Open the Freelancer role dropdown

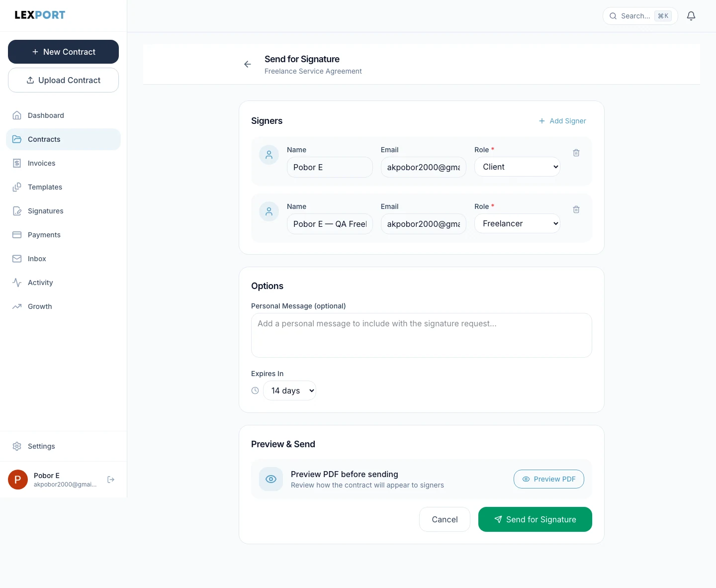pos(517,223)
